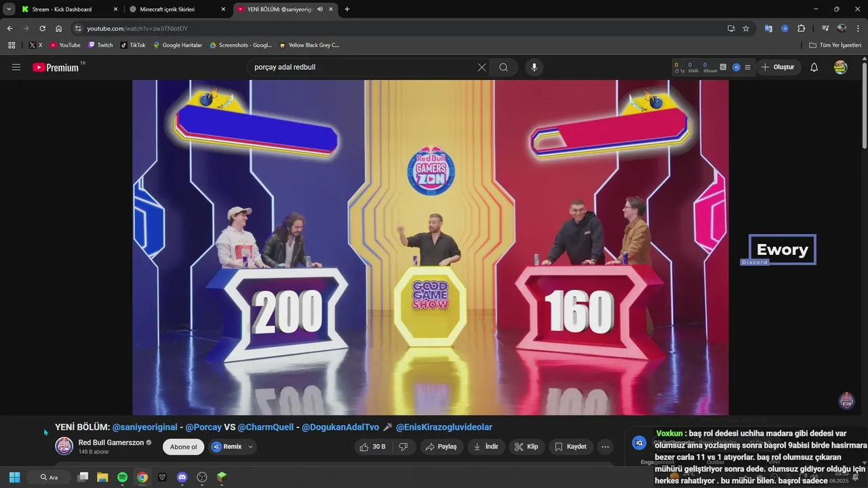This screenshot has width=868, height=488.
Task: Open Google Translate extension icon
Action: [768, 28]
